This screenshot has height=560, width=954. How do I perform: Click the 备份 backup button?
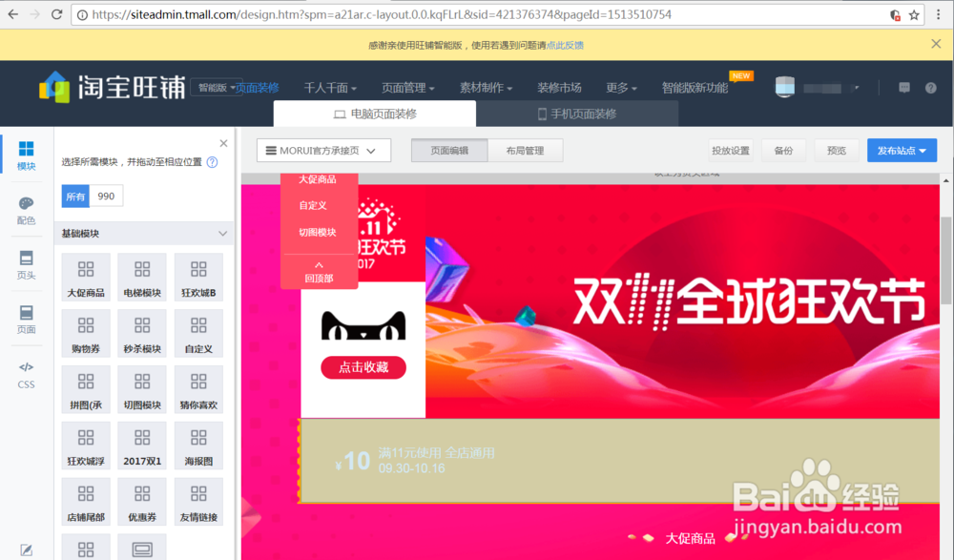783,151
